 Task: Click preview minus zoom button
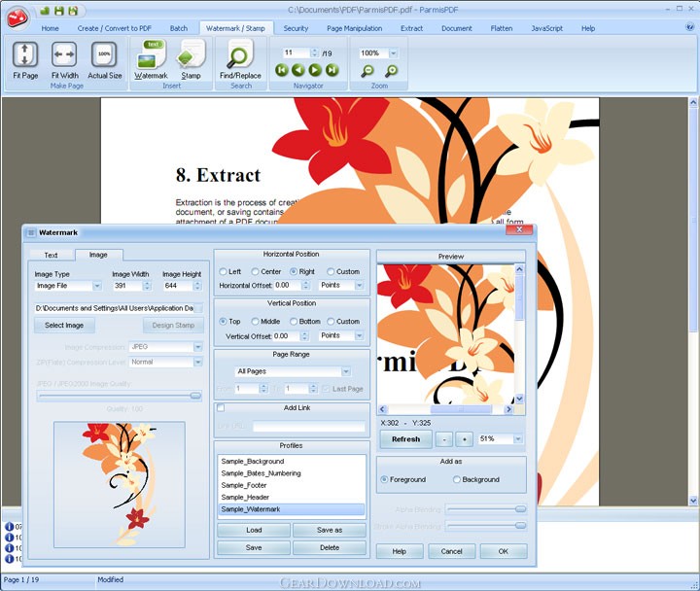pos(444,439)
